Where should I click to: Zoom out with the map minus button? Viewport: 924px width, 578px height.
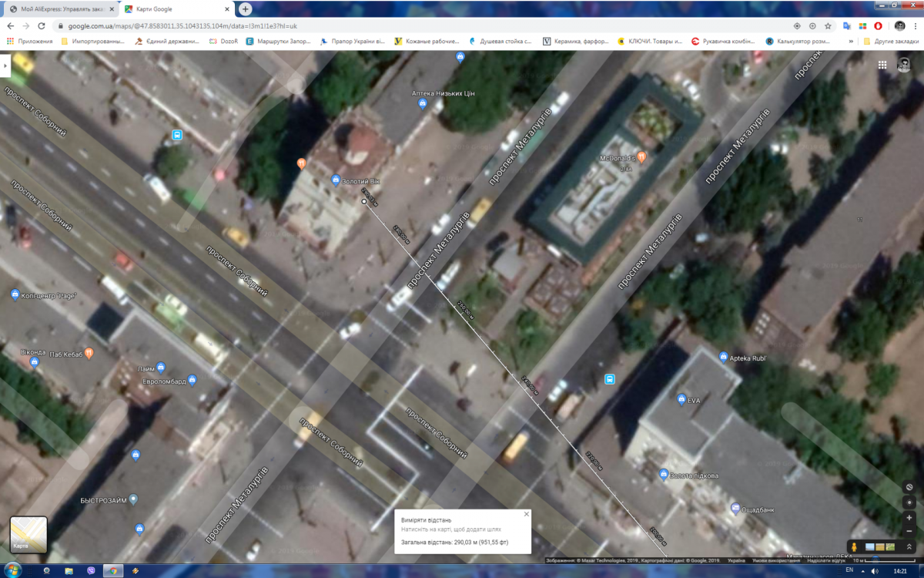click(x=909, y=531)
